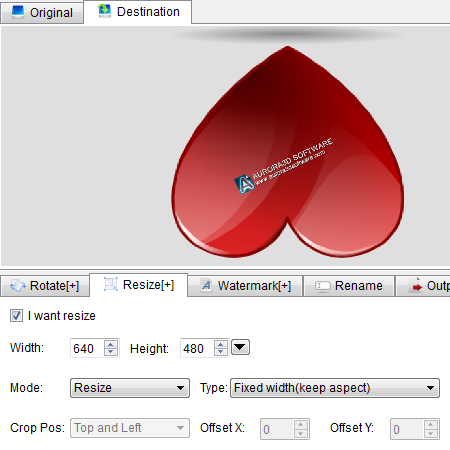Click the Original tab monitor icon
Viewport: 450px width, 450px height.
[x=17, y=12]
